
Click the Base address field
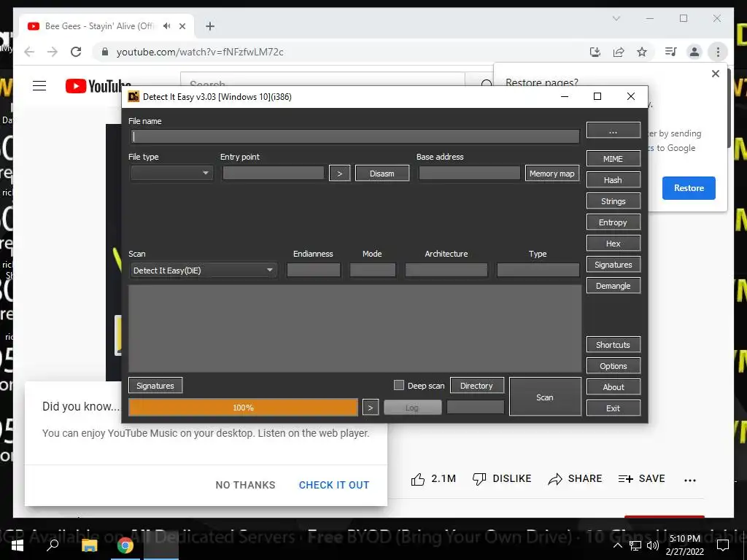pyautogui.click(x=469, y=173)
